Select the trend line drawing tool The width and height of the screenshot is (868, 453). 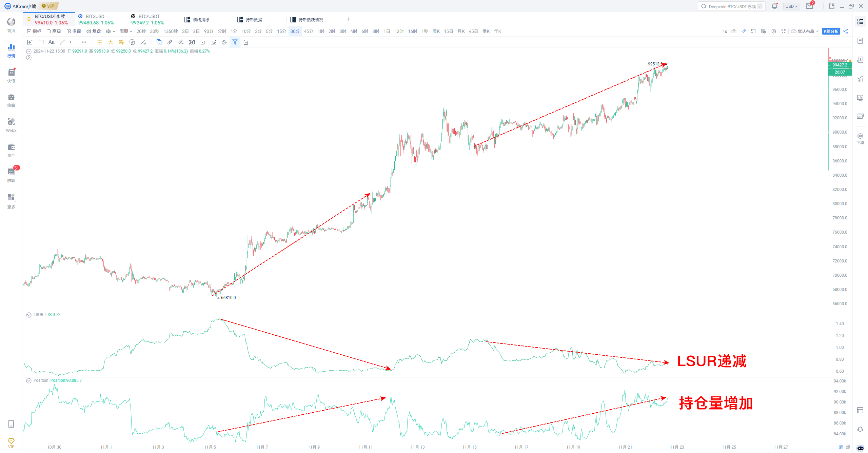coord(62,42)
